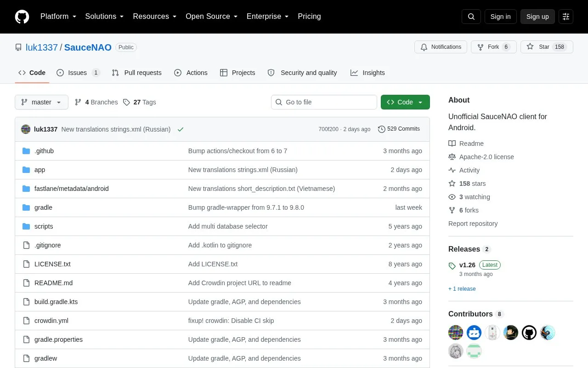
Task: Click the Sign in button
Action: 500,17
